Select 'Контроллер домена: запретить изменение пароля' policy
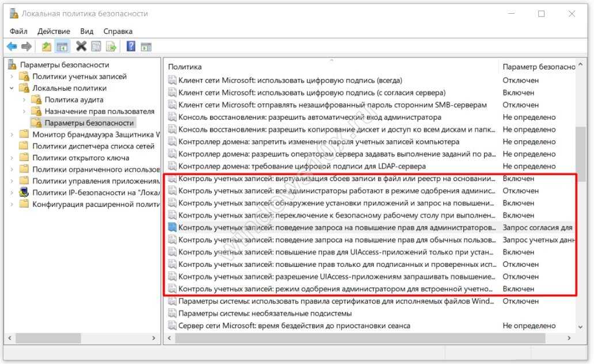Viewport: 594px width, 364px height. click(319, 142)
